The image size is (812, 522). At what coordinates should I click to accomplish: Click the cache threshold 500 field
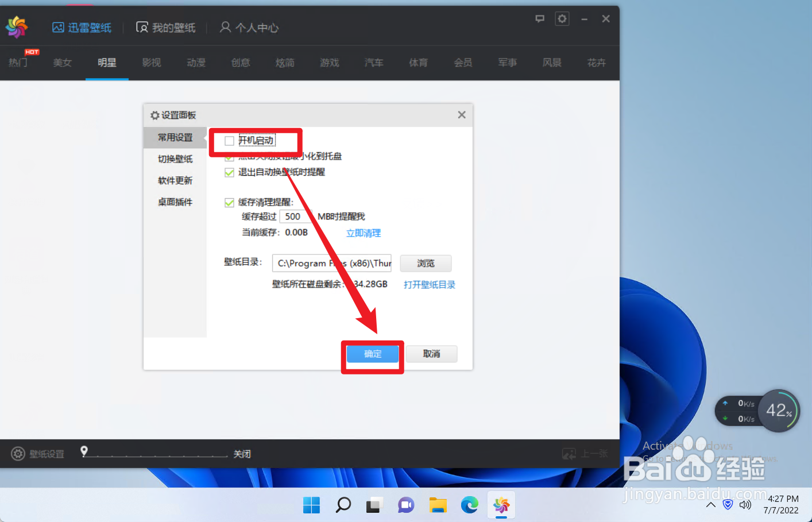(296, 216)
